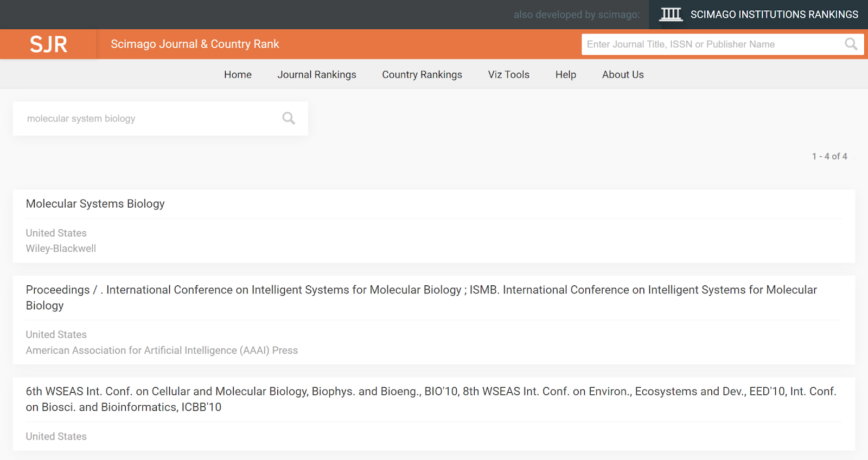Click the SJR logo
The height and width of the screenshot is (460, 868).
click(48, 44)
